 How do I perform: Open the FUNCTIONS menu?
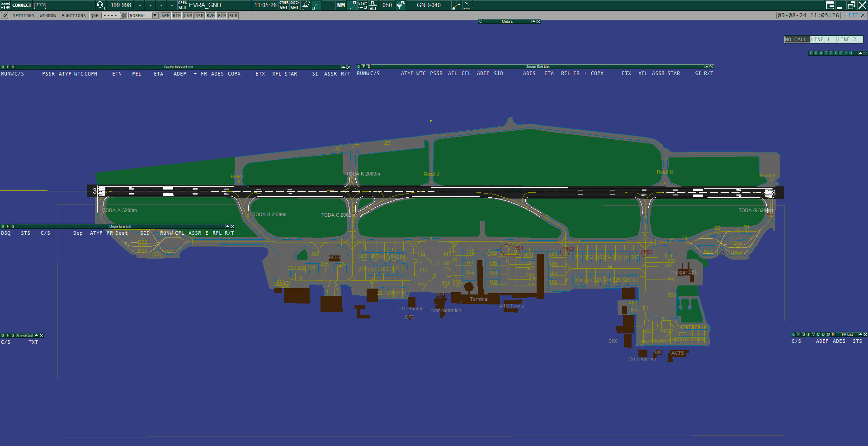(x=74, y=15)
